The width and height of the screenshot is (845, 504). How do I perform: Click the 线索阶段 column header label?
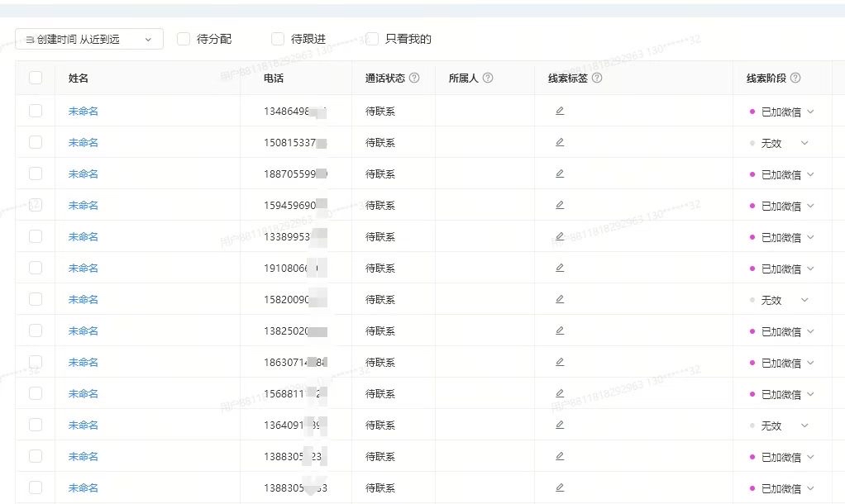(766, 78)
